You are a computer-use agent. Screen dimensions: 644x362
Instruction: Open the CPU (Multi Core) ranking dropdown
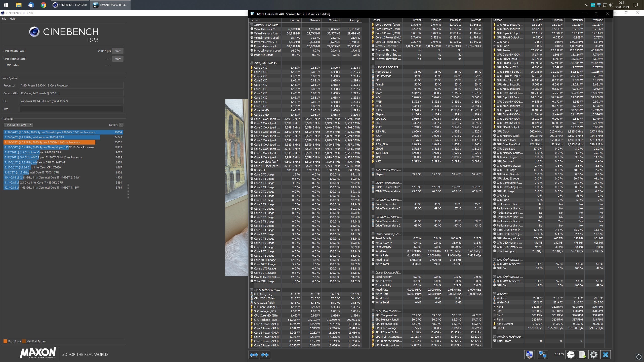18,125
